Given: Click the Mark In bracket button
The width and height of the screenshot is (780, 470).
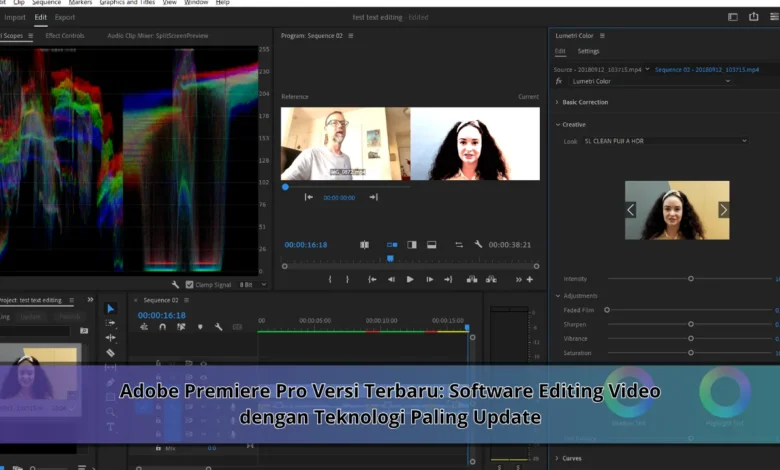Looking at the screenshot, I should (330, 280).
